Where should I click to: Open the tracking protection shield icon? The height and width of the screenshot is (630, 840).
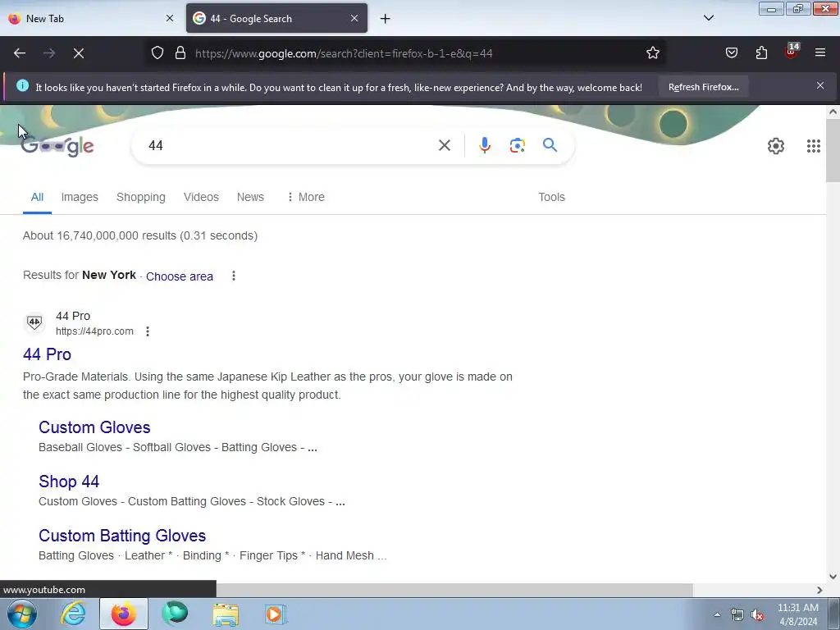157,53
